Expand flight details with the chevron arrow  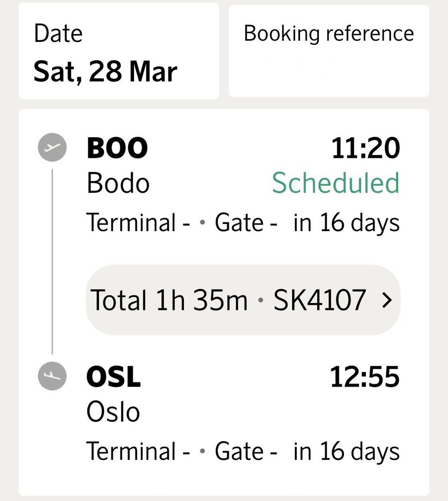coord(386,300)
